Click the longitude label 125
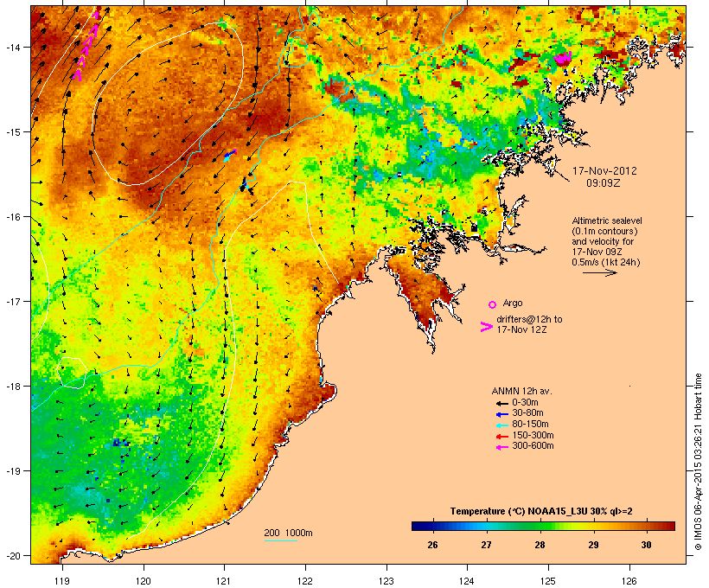This screenshot has width=709, height=588. coord(548,581)
